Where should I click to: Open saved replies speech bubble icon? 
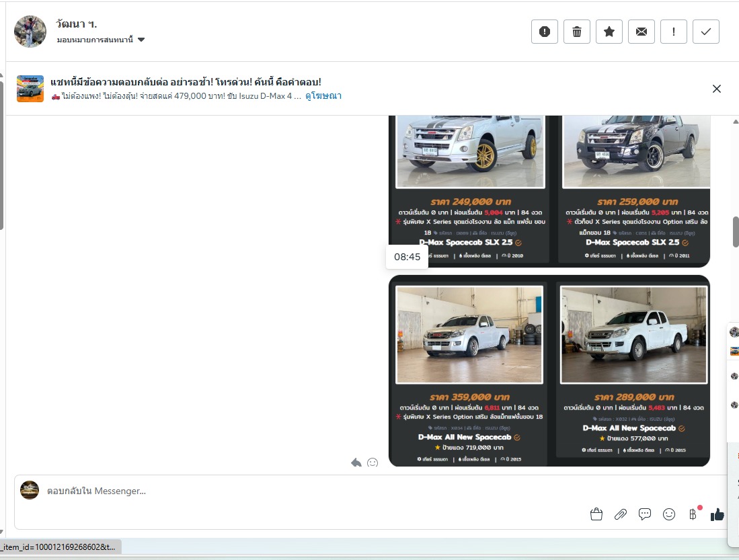pyautogui.click(x=644, y=514)
